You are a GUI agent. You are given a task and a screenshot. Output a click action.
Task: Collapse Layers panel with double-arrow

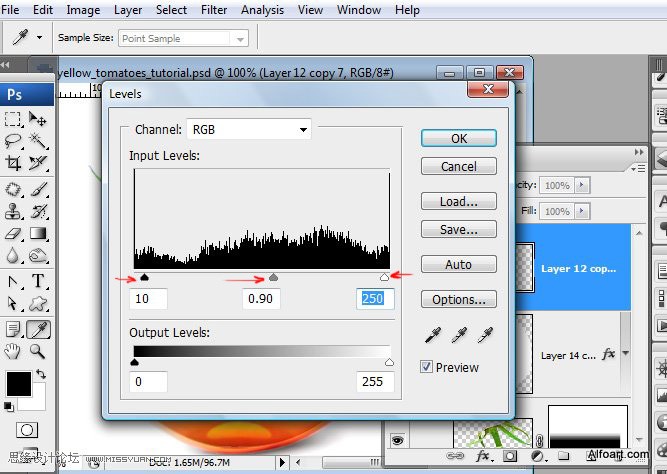click(x=639, y=152)
